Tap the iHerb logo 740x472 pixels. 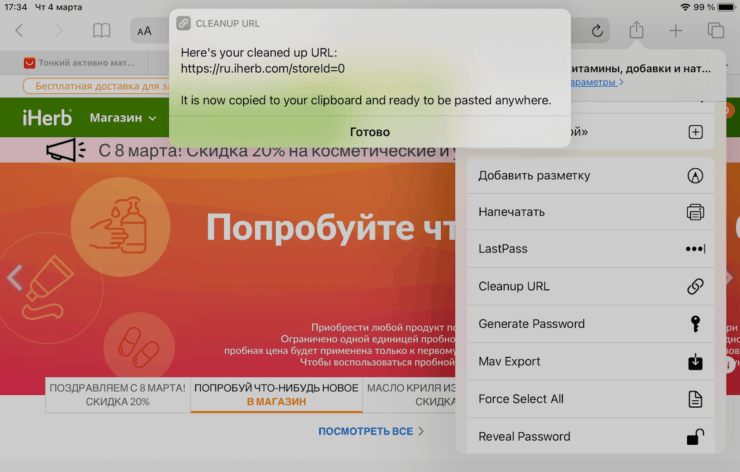pos(47,118)
